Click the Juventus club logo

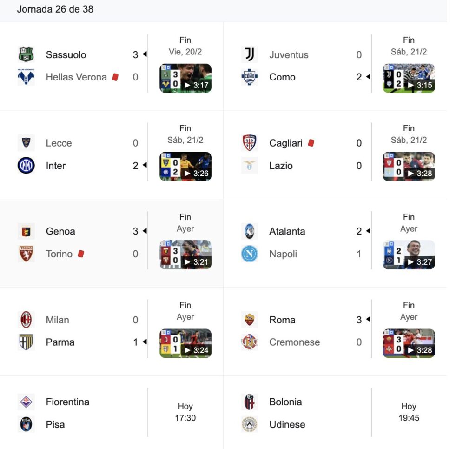pyautogui.click(x=250, y=54)
